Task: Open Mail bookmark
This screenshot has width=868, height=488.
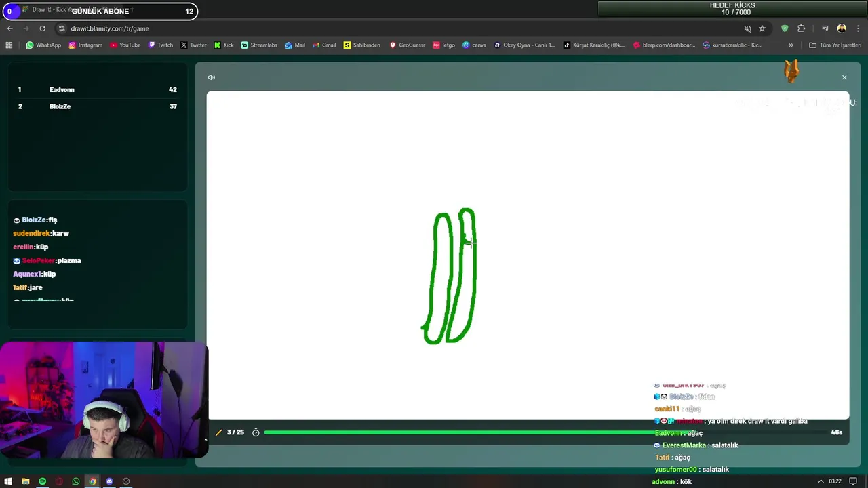Action: (x=295, y=45)
